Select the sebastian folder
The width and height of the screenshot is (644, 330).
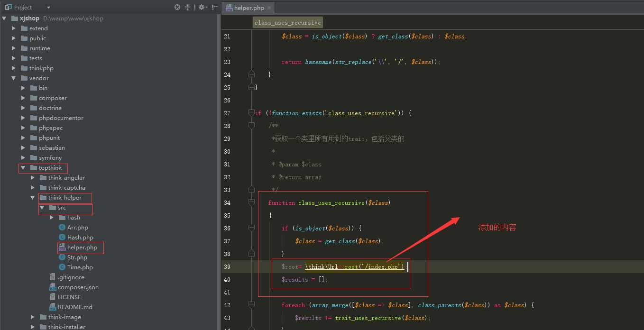[52, 148]
